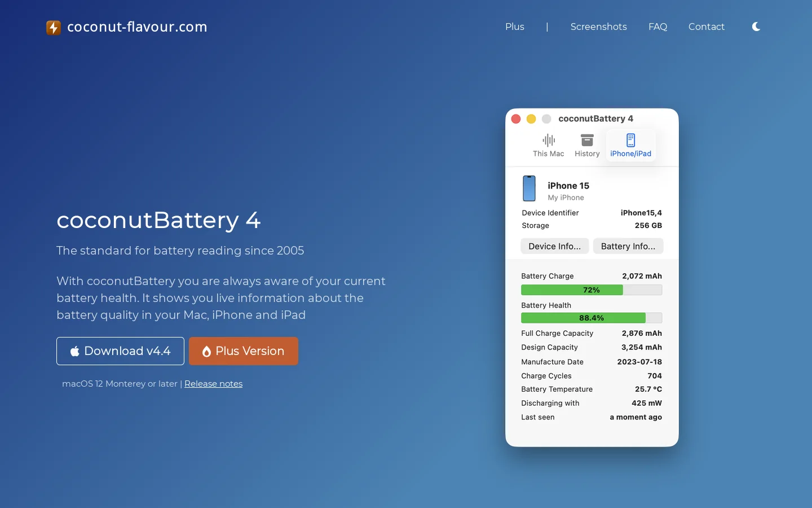Image resolution: width=812 pixels, height=508 pixels.
Task: Click the iPhone 15 device name
Action: click(568, 186)
